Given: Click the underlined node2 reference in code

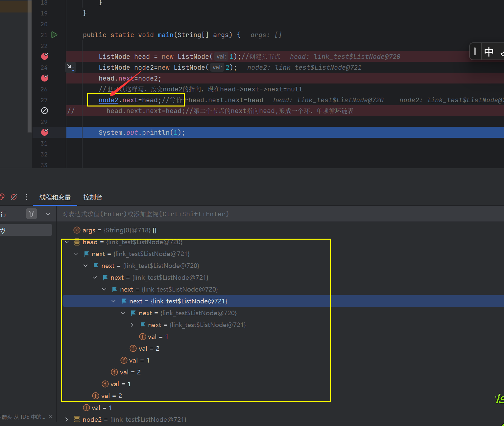Looking at the screenshot, I should coord(108,100).
